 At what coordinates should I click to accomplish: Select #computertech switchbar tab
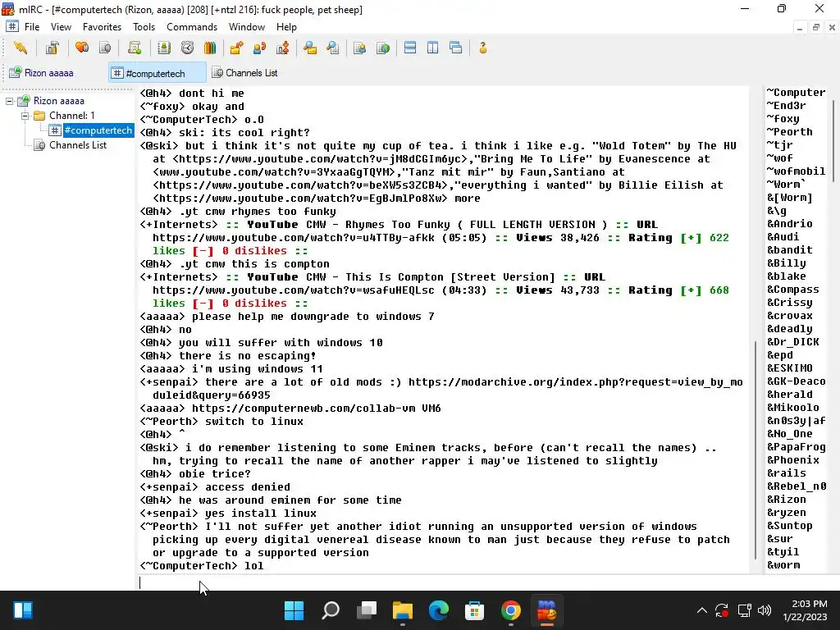click(x=157, y=73)
